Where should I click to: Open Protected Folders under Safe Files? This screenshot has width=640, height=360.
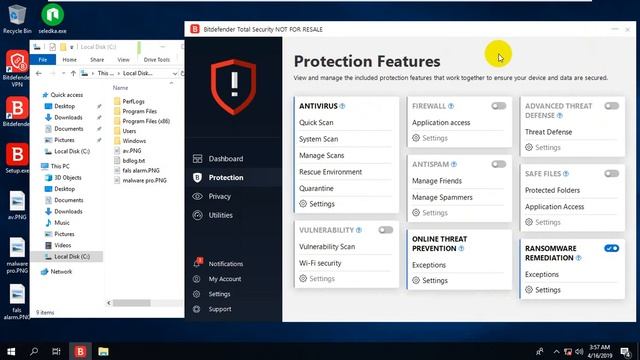click(x=552, y=190)
